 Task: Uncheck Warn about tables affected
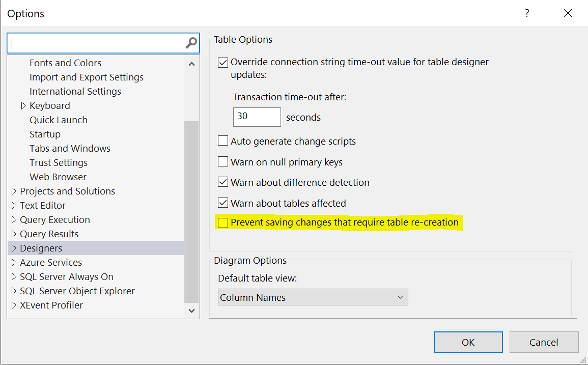223,203
